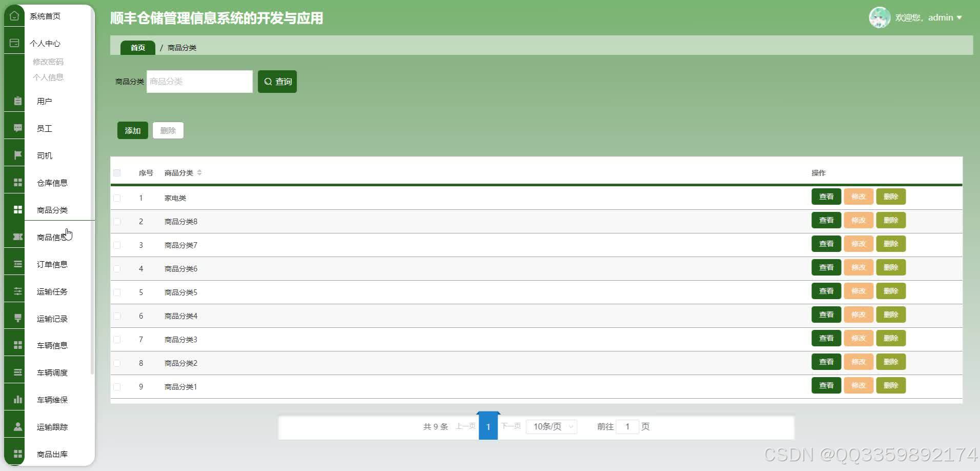The image size is (980, 471).
Task: Click the 商品分类4 table cell
Action: point(181,316)
